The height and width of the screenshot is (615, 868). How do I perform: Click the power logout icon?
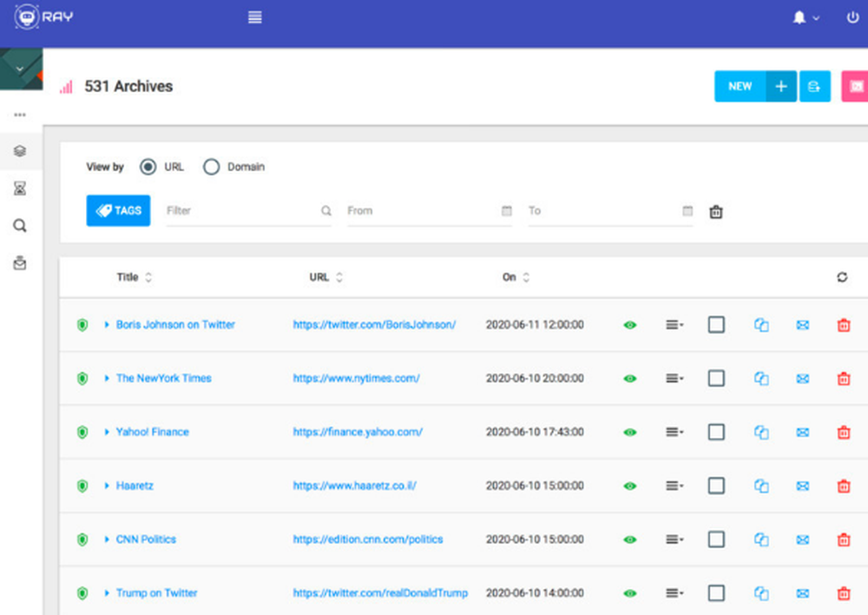[x=852, y=17]
